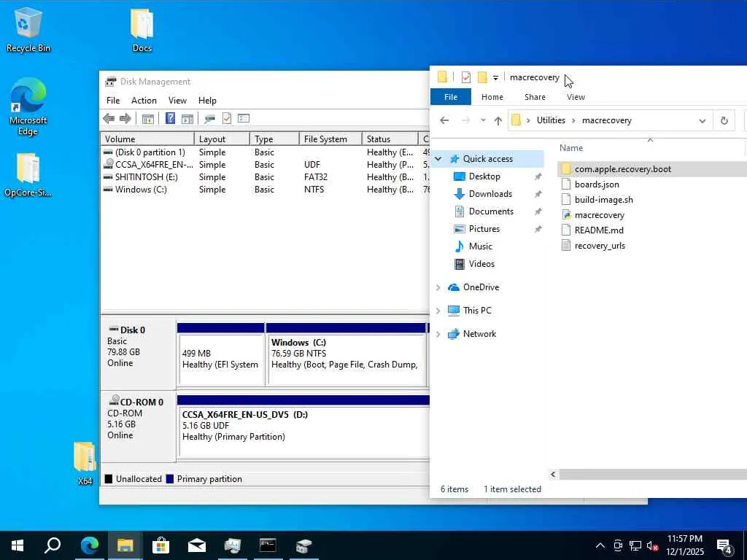
Task: Open Disk Management File menu
Action: coord(113,101)
